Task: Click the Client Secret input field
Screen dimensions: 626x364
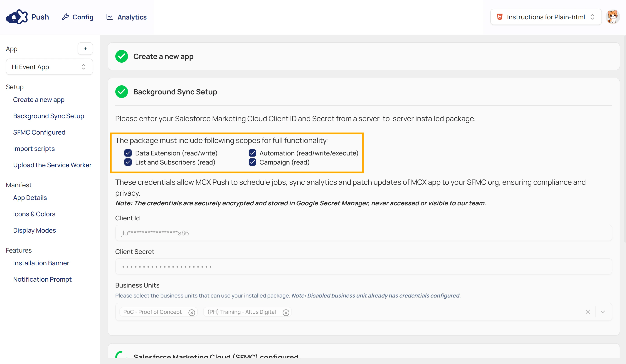Action: click(364, 266)
